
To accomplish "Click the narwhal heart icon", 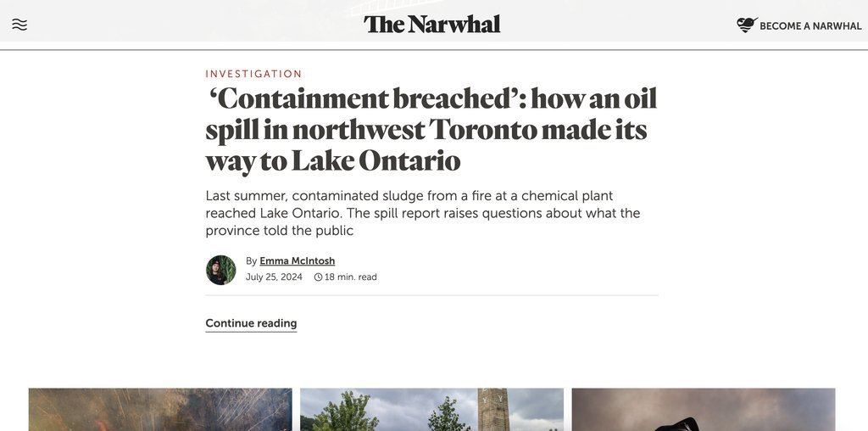I will click(x=747, y=25).
